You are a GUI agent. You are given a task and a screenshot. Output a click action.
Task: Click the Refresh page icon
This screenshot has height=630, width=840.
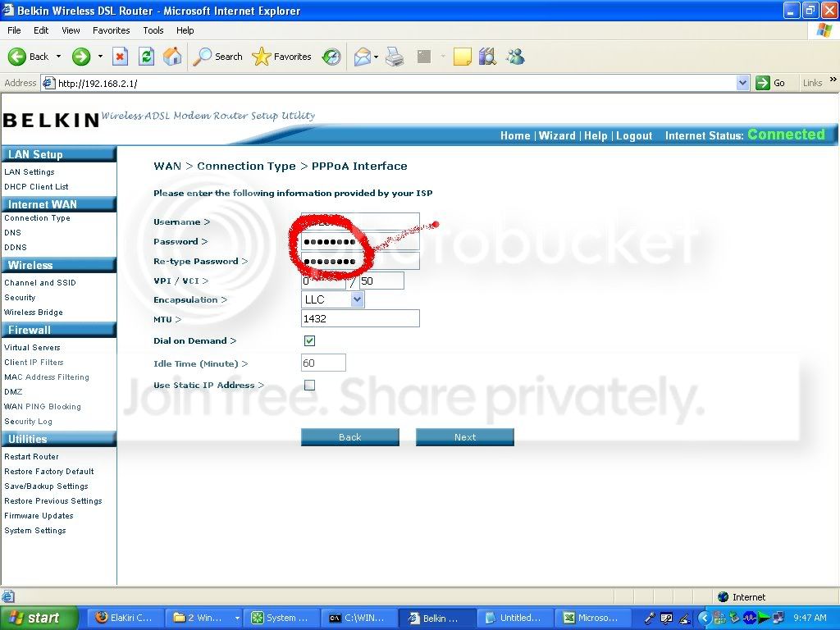pyautogui.click(x=146, y=57)
